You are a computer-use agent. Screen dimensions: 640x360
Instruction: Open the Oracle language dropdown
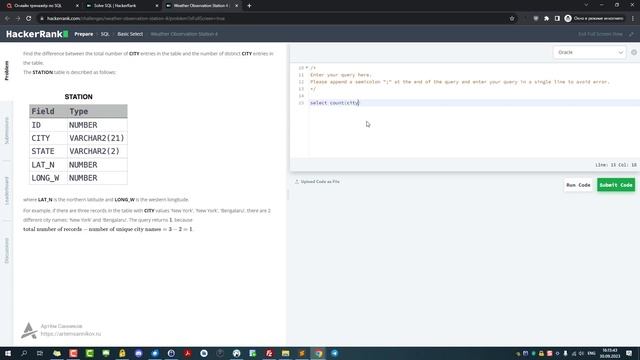point(589,52)
